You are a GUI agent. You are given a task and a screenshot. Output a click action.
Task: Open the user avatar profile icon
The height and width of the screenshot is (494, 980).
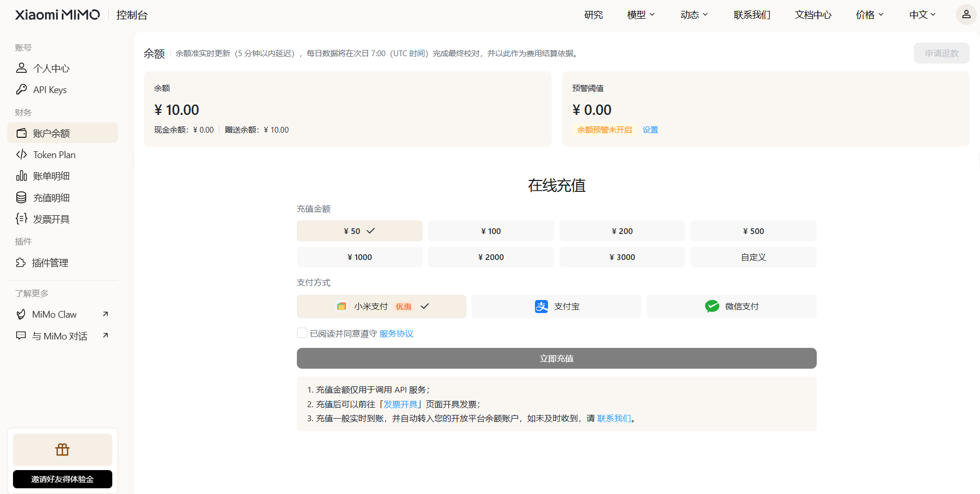click(966, 15)
